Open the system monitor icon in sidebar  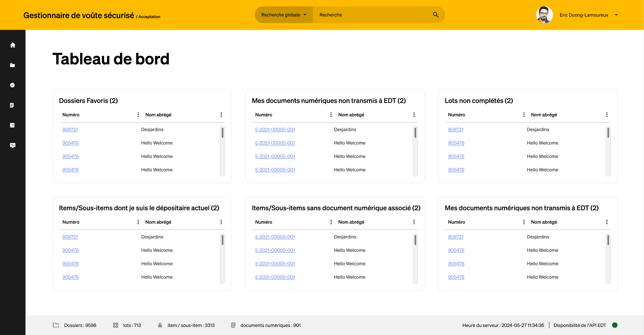point(12,146)
